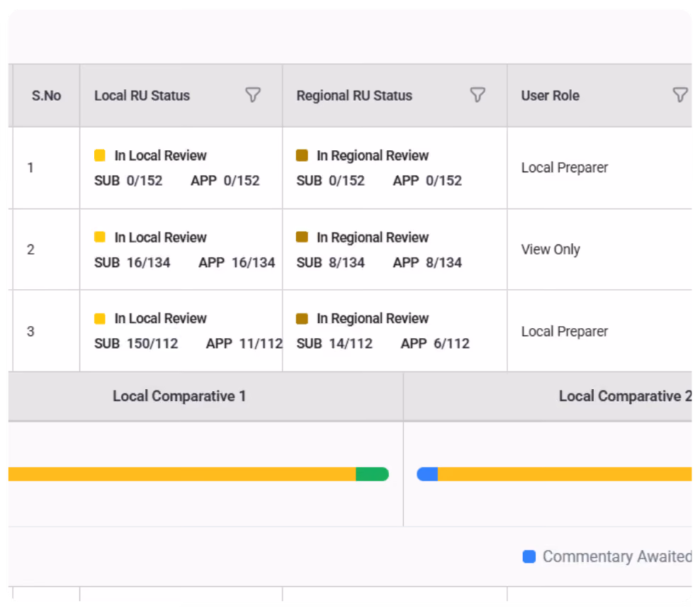Open the User Role filter icon
This screenshot has height=611, width=700.
coord(680,95)
